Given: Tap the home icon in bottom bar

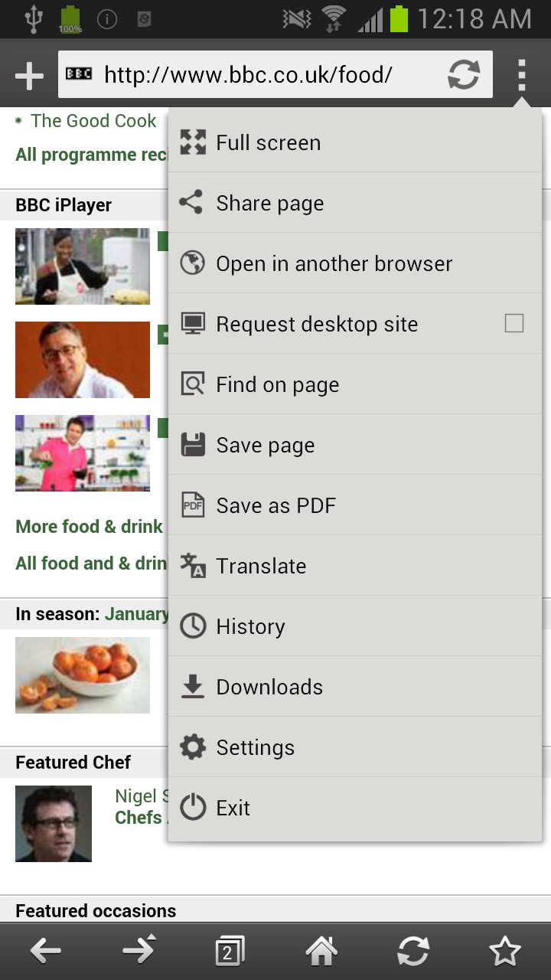Looking at the screenshot, I should point(321,951).
